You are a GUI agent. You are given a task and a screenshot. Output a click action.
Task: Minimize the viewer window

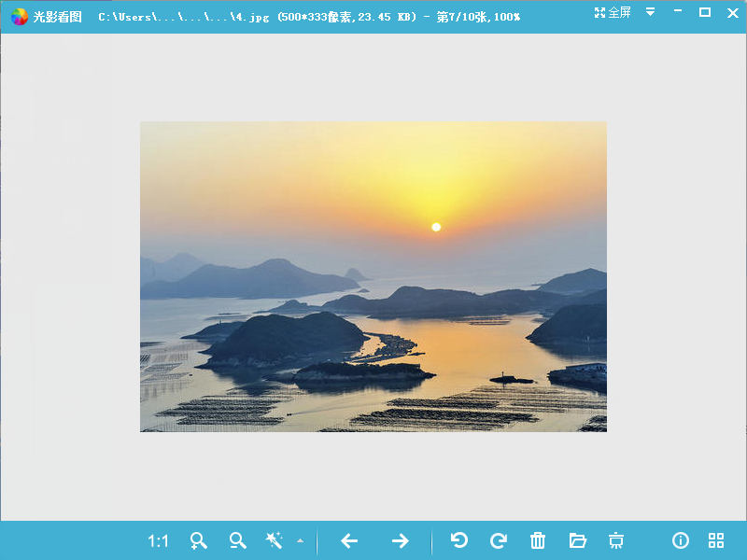(678, 11)
